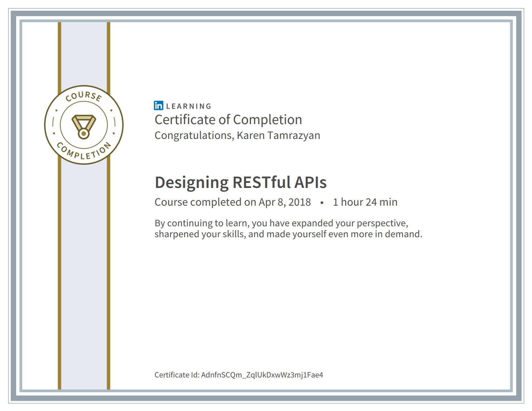Select the certificate ID code AdnfnSCQm_ZqlUkDxwWz3mj1Fae4

262,375
